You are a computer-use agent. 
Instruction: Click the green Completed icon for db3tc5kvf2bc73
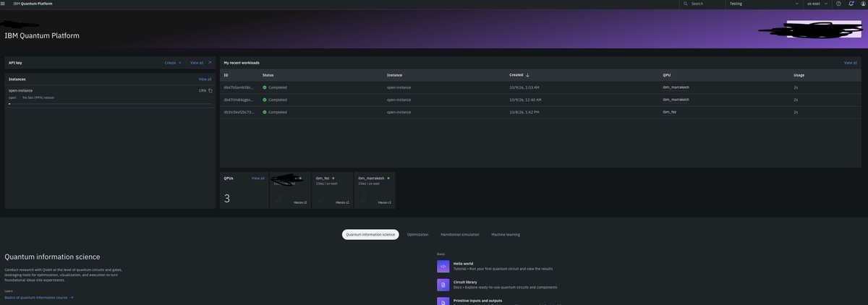pos(265,112)
